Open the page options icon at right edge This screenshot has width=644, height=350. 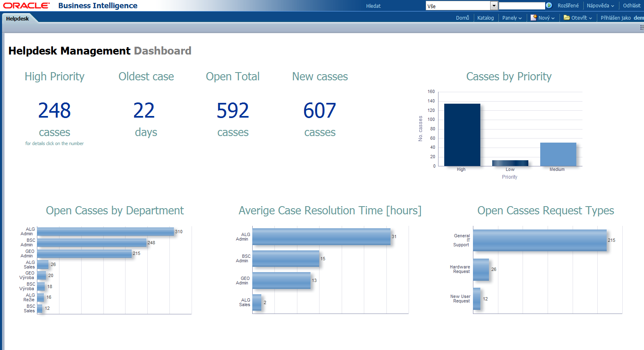coord(642,27)
